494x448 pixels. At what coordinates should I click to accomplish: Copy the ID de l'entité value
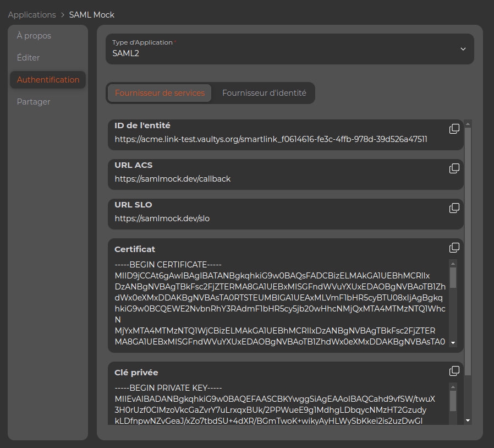click(x=454, y=129)
